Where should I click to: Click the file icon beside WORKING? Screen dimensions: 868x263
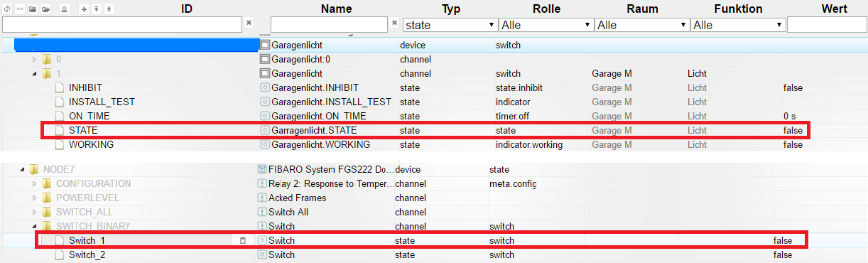pyautogui.click(x=60, y=144)
